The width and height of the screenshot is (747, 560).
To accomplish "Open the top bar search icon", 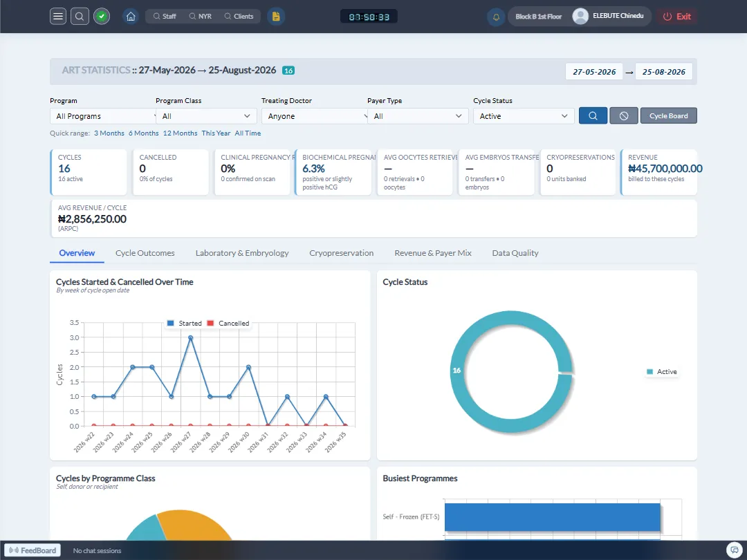I will 80,16.
